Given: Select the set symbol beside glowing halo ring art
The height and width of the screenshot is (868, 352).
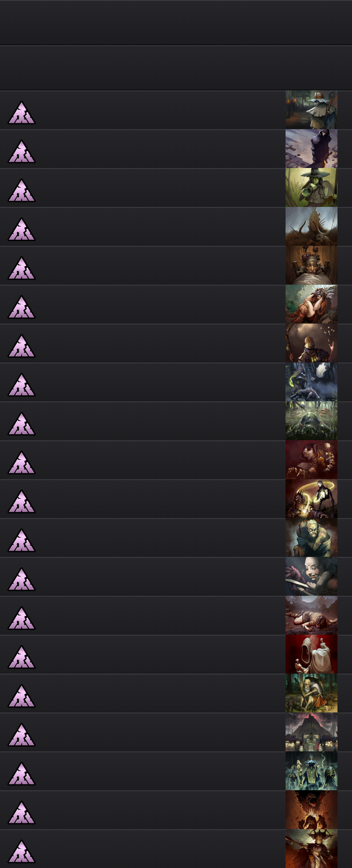Looking at the screenshot, I should click(21, 501).
